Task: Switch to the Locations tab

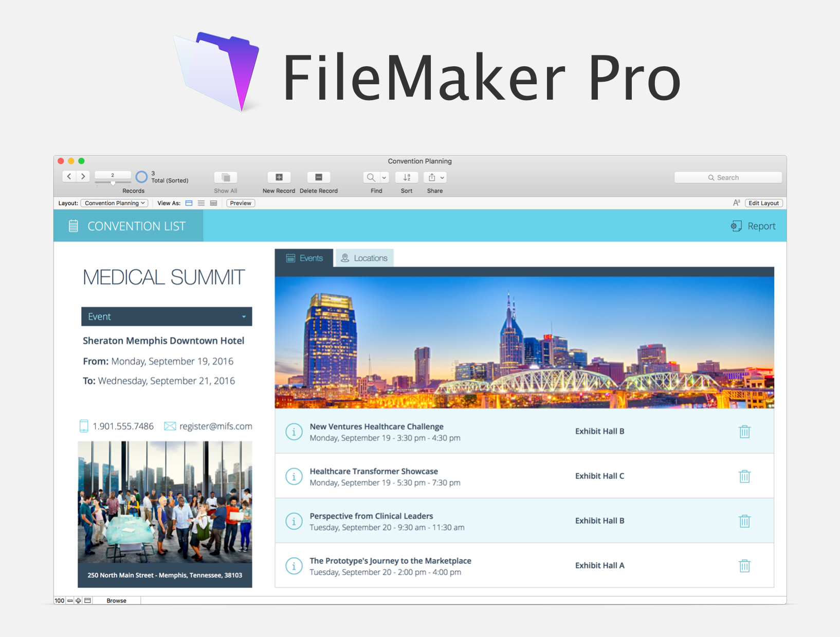Action: pos(364,258)
